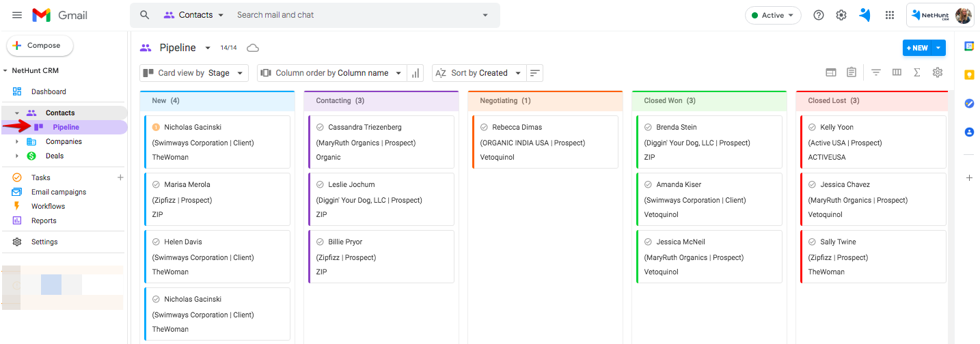Click the NetHunt bird icon in header
Image resolution: width=980 pixels, height=344 pixels.
[x=865, y=15]
